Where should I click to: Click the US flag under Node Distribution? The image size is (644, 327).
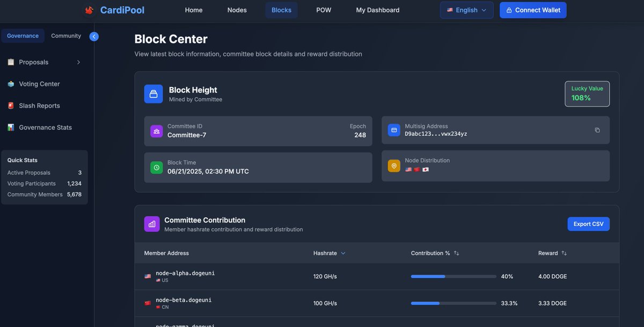[x=408, y=170]
